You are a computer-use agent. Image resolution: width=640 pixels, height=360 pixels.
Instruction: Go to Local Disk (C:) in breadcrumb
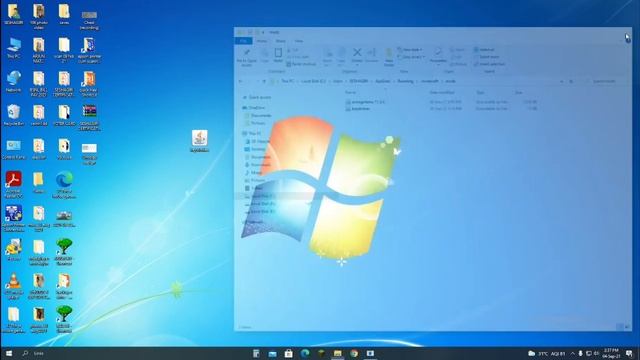coord(313,81)
